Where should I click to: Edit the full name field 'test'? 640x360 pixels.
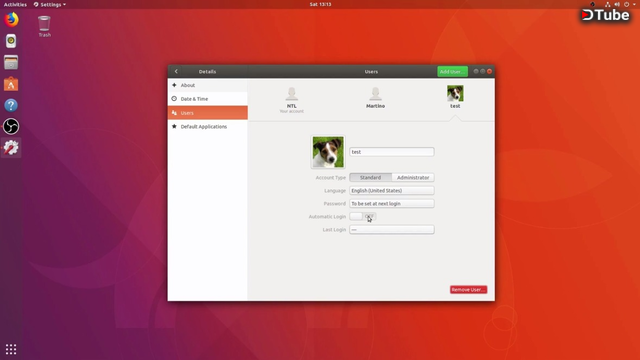pos(391,152)
